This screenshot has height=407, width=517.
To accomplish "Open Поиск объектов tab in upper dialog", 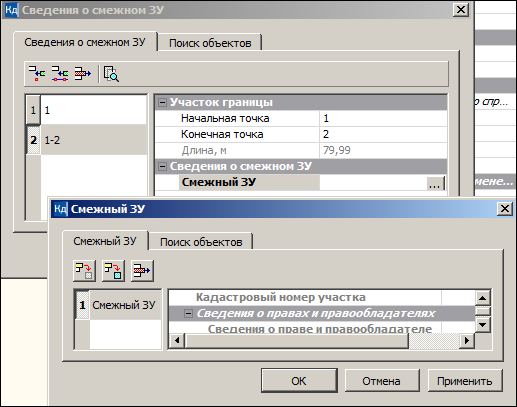I will point(210,43).
